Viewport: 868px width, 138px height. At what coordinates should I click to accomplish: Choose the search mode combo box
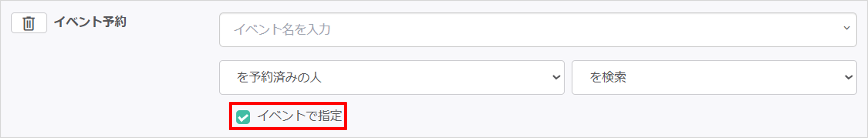[x=714, y=78]
